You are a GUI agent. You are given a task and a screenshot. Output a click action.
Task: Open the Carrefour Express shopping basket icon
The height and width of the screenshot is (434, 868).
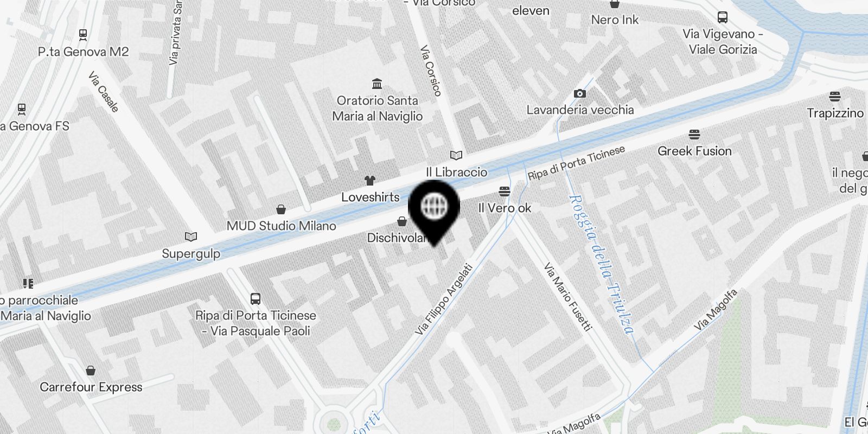(91, 371)
